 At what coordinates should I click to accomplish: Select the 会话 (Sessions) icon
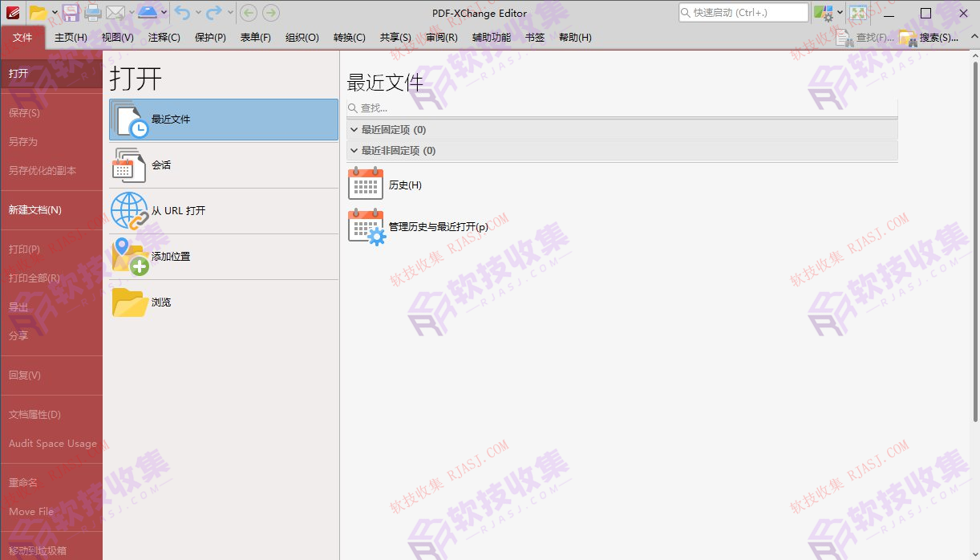[x=127, y=165]
